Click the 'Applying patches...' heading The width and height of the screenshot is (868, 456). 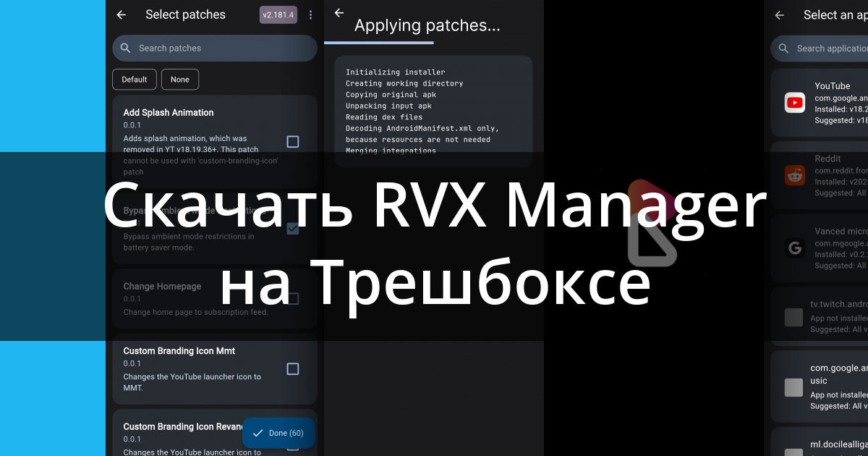point(427,26)
